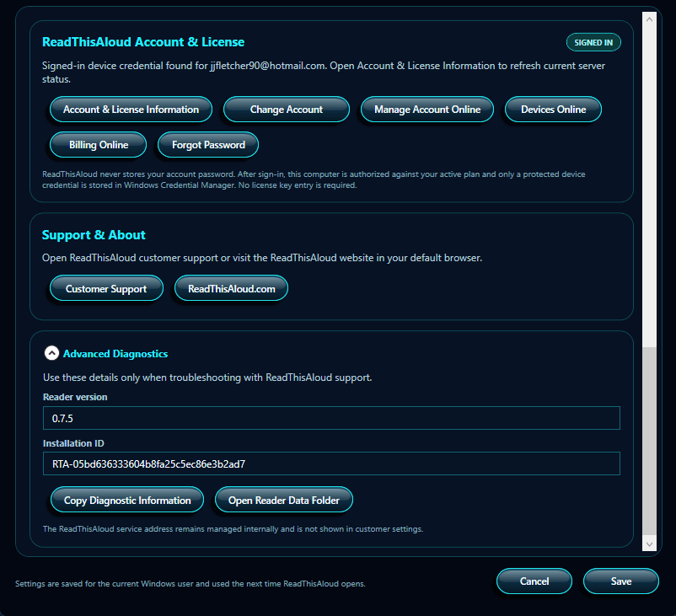This screenshot has height=616, width=676.
Task: Copy Diagnostic Information
Action: (x=127, y=500)
